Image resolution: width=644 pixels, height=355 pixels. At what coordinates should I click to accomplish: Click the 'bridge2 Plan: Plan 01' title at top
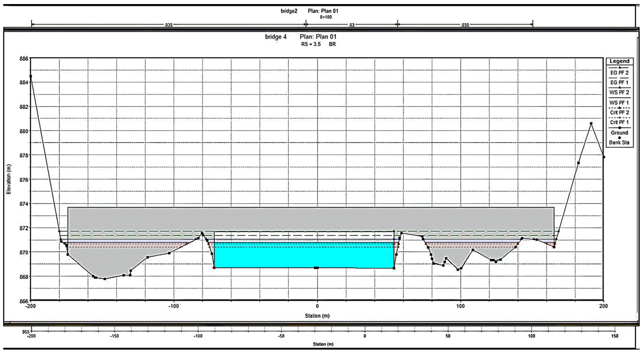[309, 11]
